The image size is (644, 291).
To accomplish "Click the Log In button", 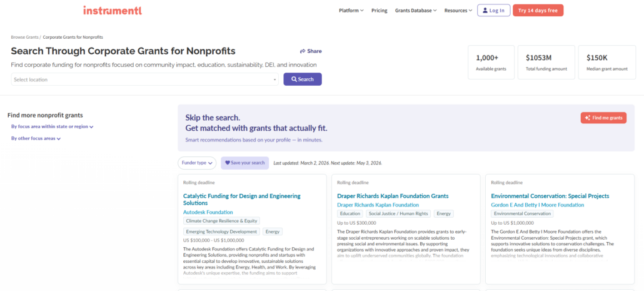I will (x=493, y=11).
